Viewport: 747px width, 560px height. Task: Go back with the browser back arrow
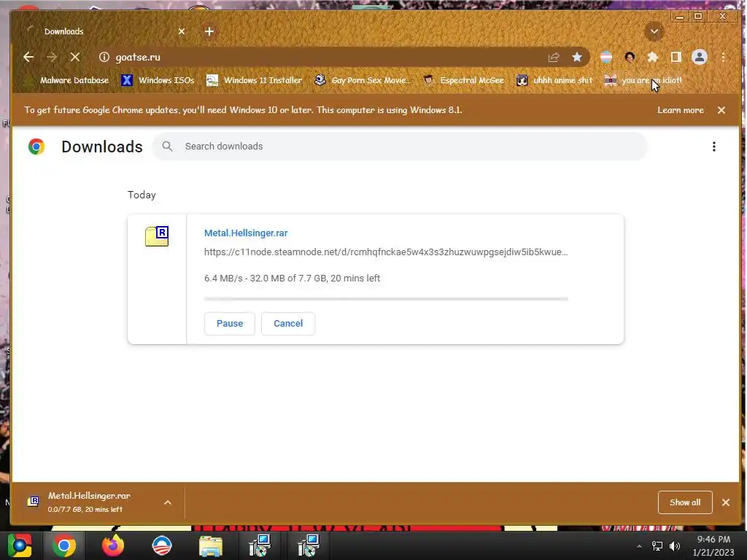[28, 57]
